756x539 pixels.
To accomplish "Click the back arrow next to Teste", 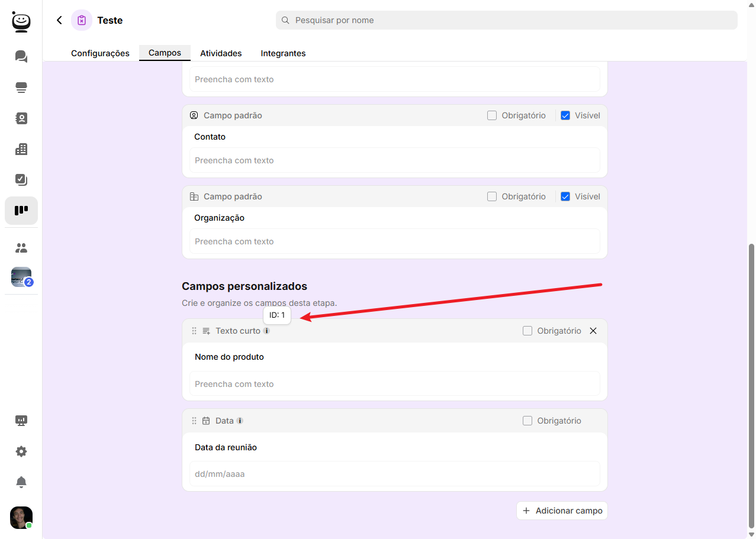I will point(59,20).
